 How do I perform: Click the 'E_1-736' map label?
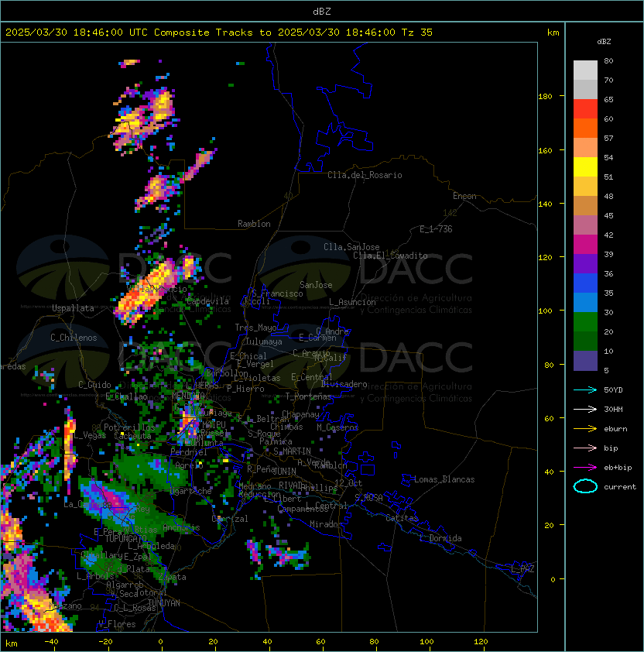pos(436,229)
